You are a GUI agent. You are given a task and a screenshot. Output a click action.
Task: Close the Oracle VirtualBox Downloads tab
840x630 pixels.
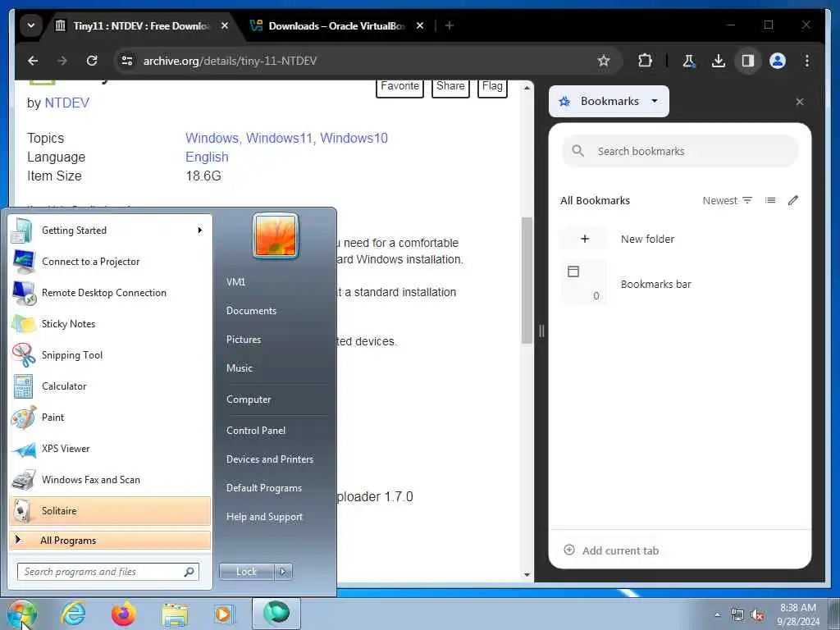coord(420,25)
